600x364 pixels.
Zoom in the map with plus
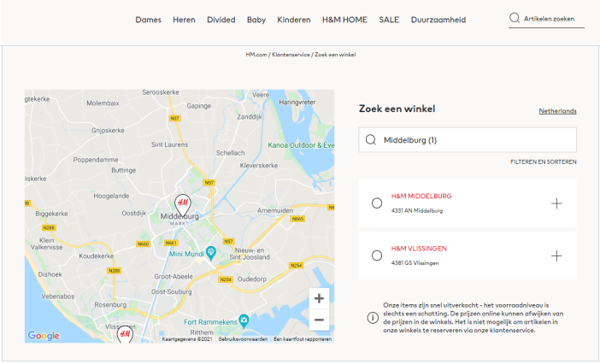click(319, 298)
